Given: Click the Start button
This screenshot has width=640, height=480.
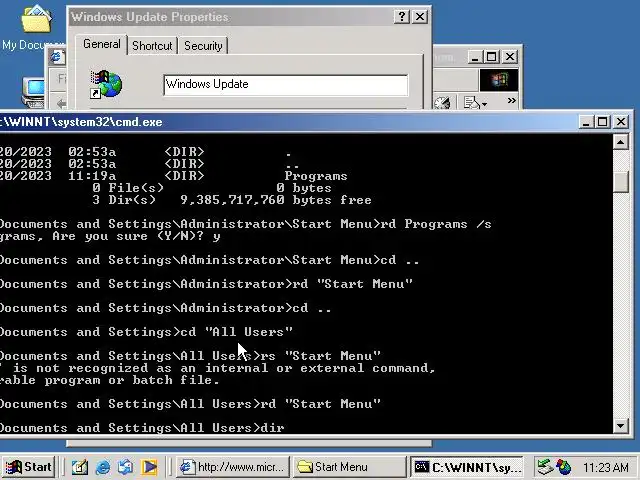Looking at the screenshot, I should (28, 467).
